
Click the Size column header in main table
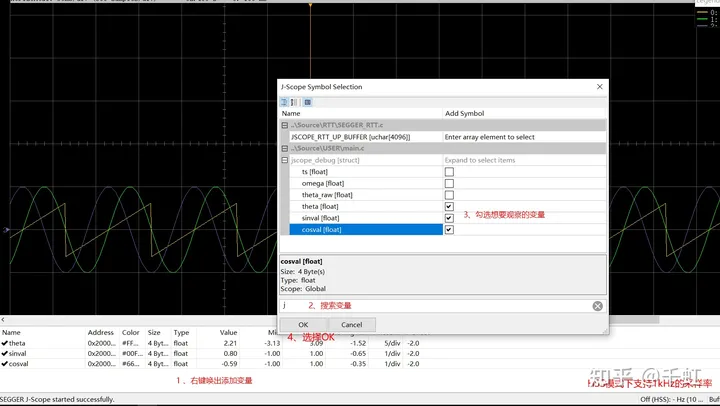pos(154,333)
